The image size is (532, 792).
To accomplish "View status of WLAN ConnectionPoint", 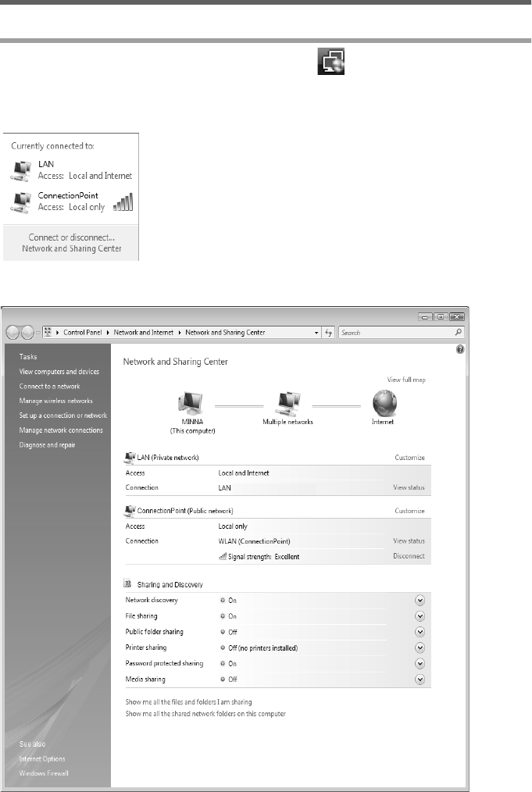I will pos(409,541).
